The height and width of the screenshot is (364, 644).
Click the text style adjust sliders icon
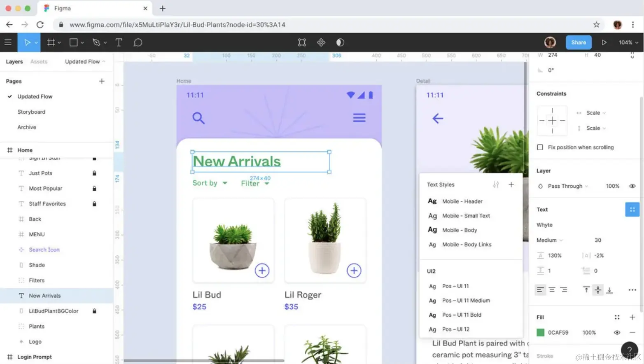click(x=496, y=184)
